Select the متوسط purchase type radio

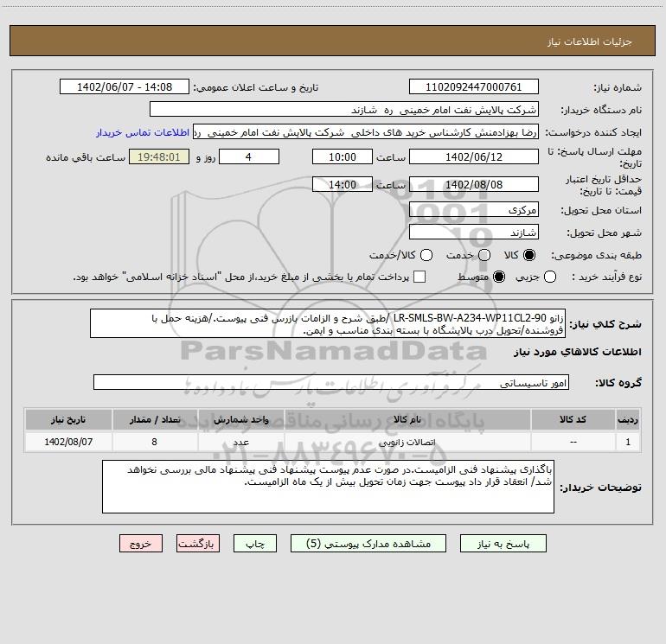coord(499,277)
